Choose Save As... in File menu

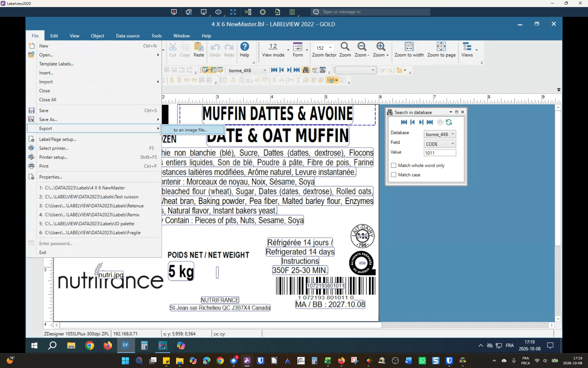coord(94,120)
